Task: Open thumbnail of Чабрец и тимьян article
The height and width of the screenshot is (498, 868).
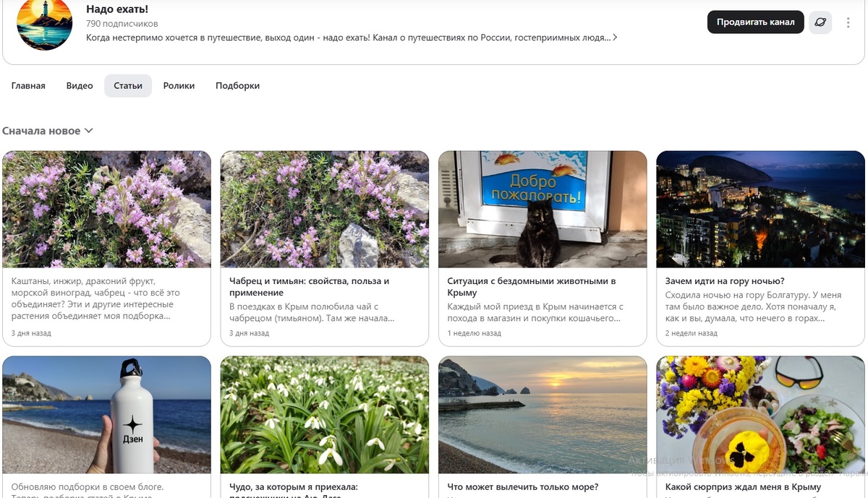Action: point(325,210)
